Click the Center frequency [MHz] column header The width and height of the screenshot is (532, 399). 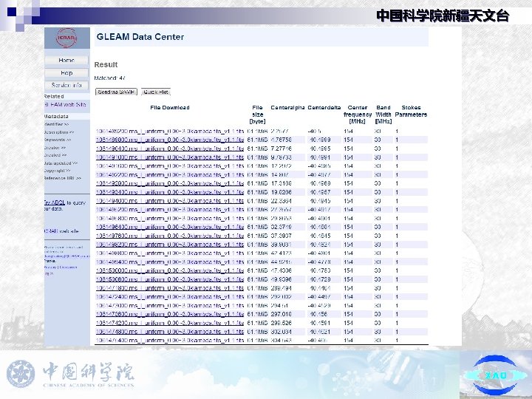point(358,115)
